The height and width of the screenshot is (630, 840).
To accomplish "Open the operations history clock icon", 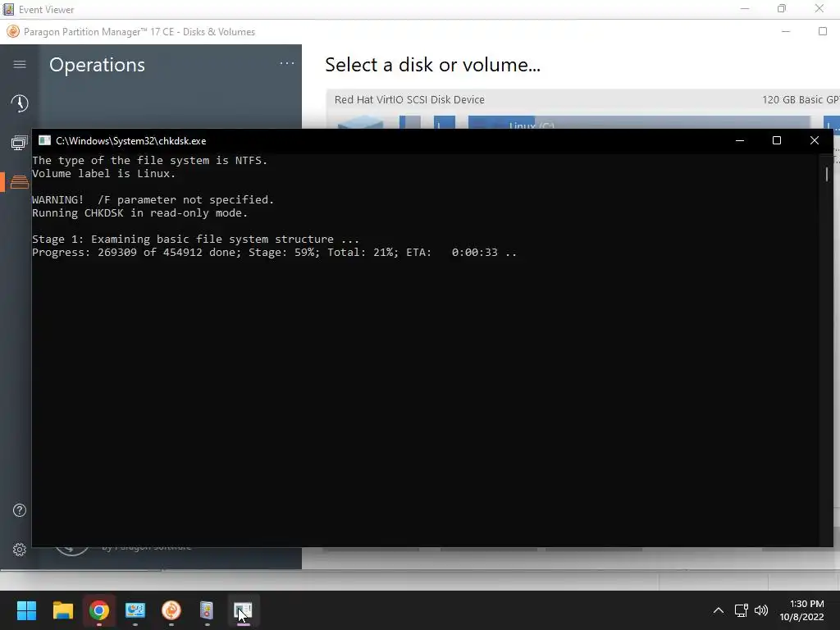I will 20,103.
